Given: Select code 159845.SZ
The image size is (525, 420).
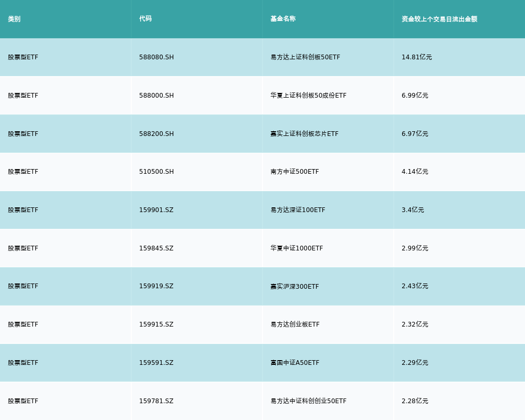Looking at the screenshot, I should coord(156,248).
